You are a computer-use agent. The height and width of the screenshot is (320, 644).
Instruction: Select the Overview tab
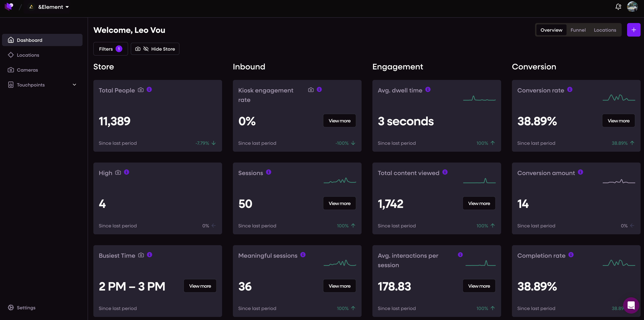[x=551, y=30]
